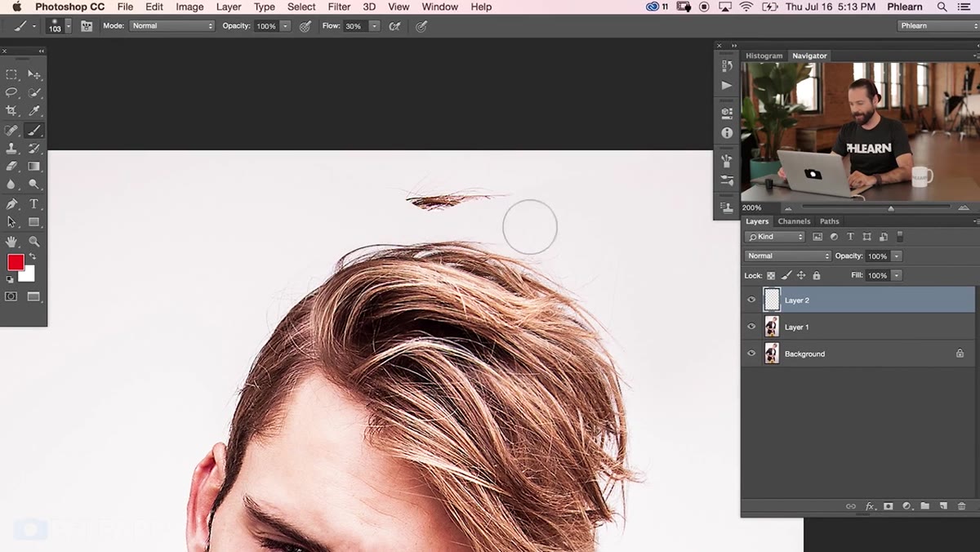Create a new layer
This screenshot has width=980, height=552.
coord(943,506)
